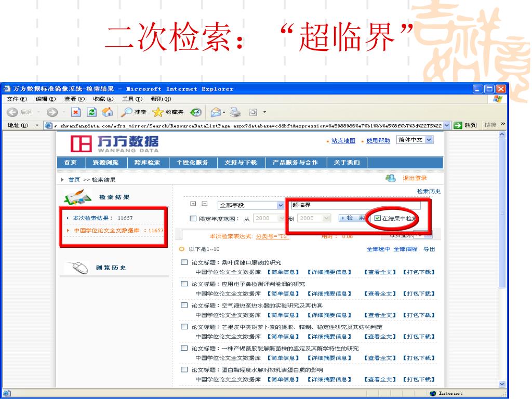532x399 pixels.
Task: Check the 限定年度范围 checkbox
Action: [193, 219]
